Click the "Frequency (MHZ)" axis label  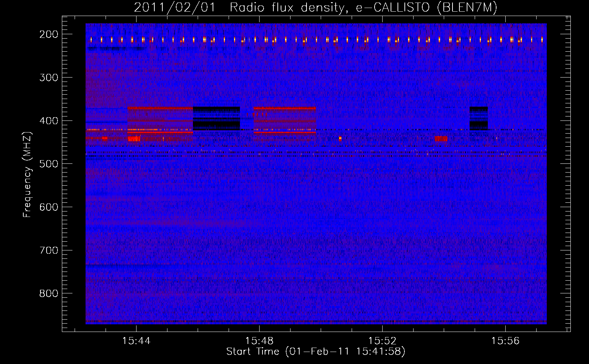tap(27, 174)
